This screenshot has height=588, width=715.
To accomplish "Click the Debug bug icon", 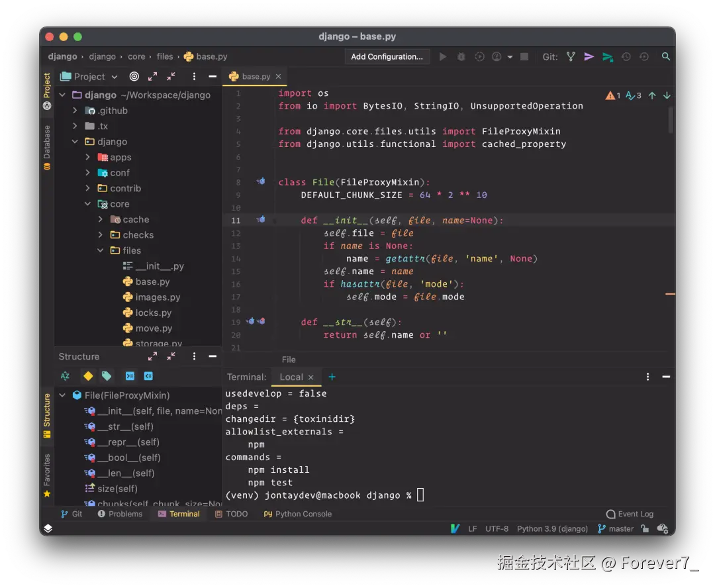I will [x=461, y=56].
